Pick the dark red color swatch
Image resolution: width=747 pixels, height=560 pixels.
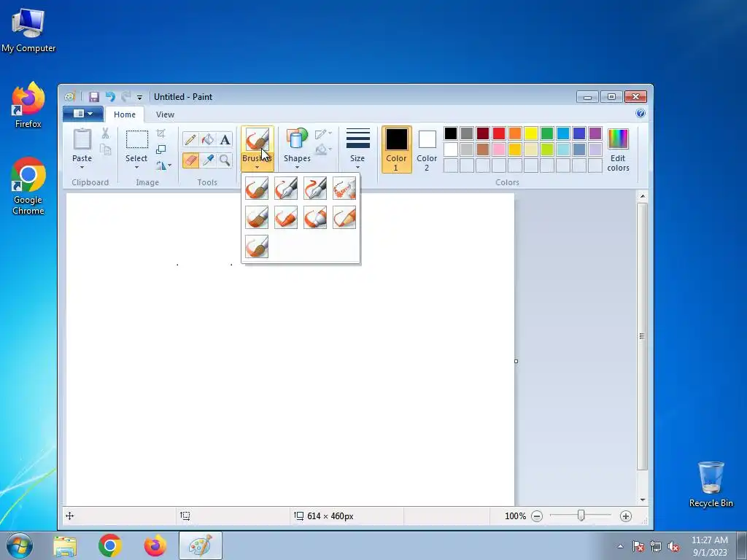(483, 133)
